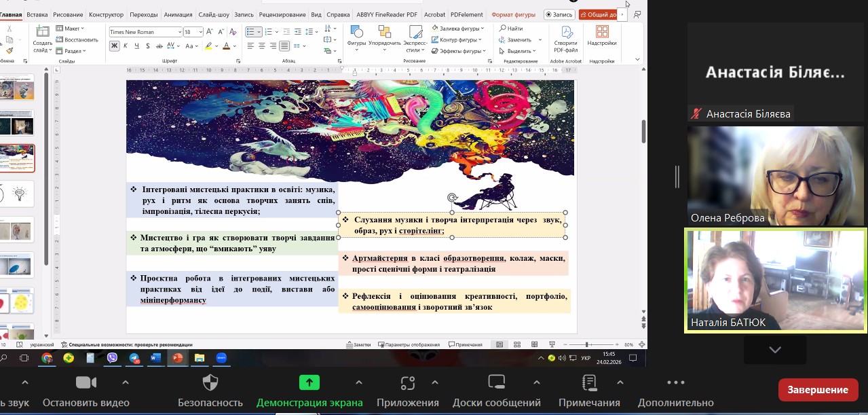Click Zoom's Stop Video camera icon
Screen dimensions: 868x415
click(x=86, y=382)
